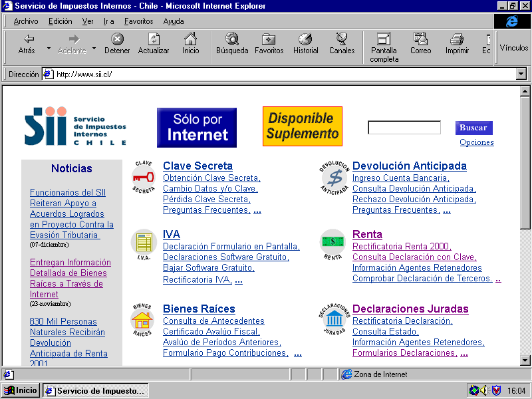
Task: Open the Búsqueda search panel
Action: (232, 44)
